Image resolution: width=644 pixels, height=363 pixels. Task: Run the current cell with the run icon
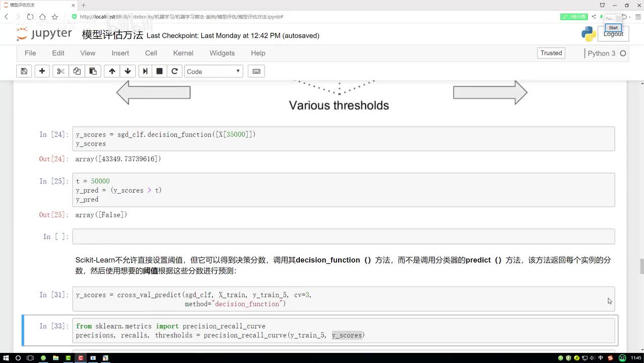click(145, 71)
